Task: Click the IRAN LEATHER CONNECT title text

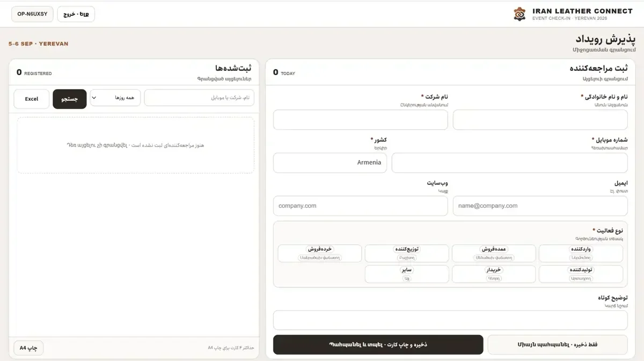Action: click(584, 11)
